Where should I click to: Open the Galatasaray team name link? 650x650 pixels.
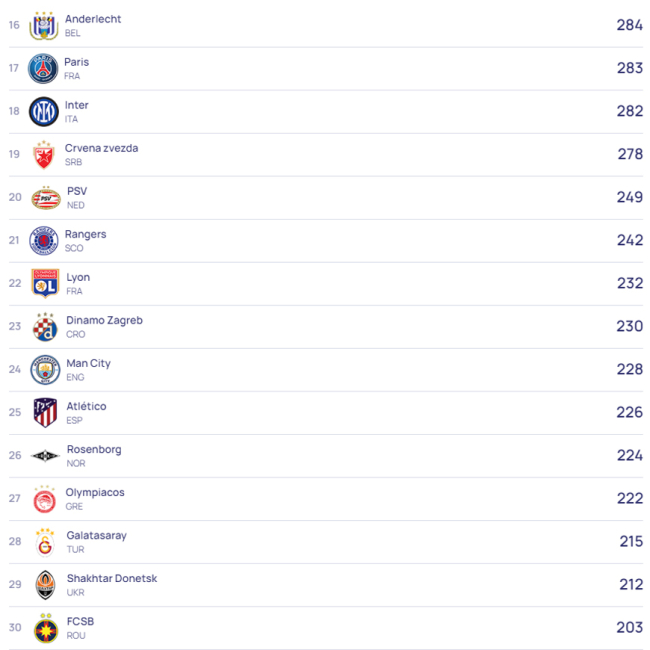point(96,535)
